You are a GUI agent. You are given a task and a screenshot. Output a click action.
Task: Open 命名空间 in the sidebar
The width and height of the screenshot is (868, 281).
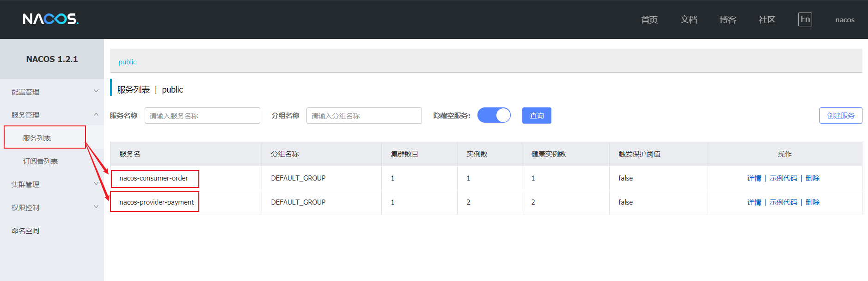tap(25, 231)
